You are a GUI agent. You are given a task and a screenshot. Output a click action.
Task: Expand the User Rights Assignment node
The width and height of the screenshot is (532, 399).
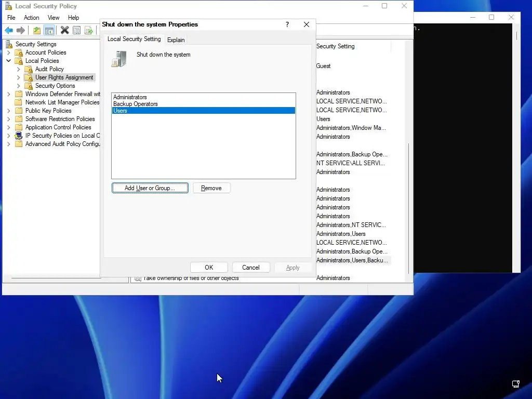point(19,77)
